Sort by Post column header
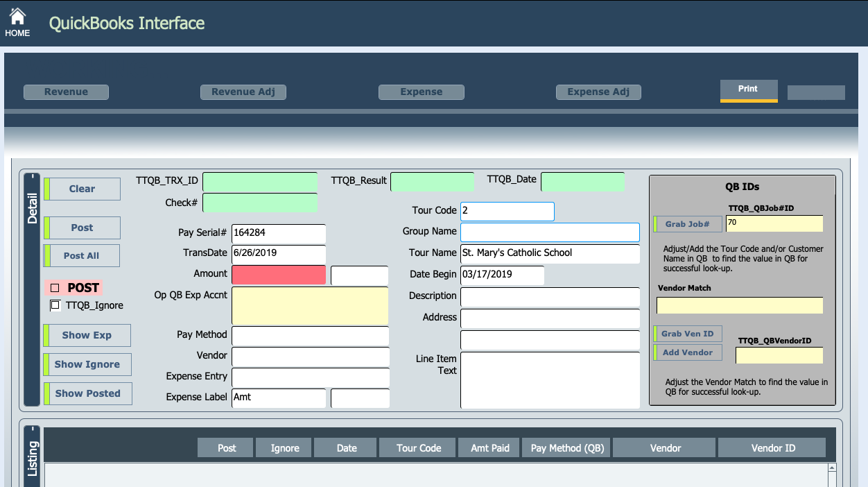This screenshot has height=487, width=868. click(x=227, y=448)
